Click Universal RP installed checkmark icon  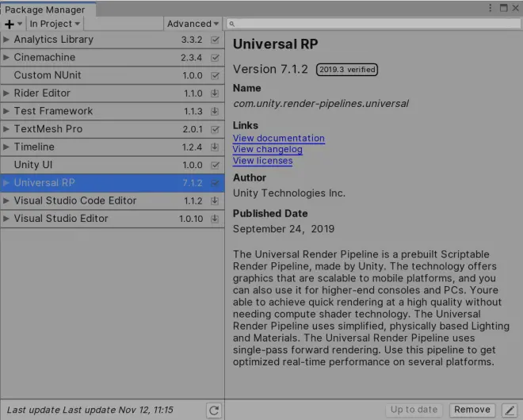click(215, 183)
